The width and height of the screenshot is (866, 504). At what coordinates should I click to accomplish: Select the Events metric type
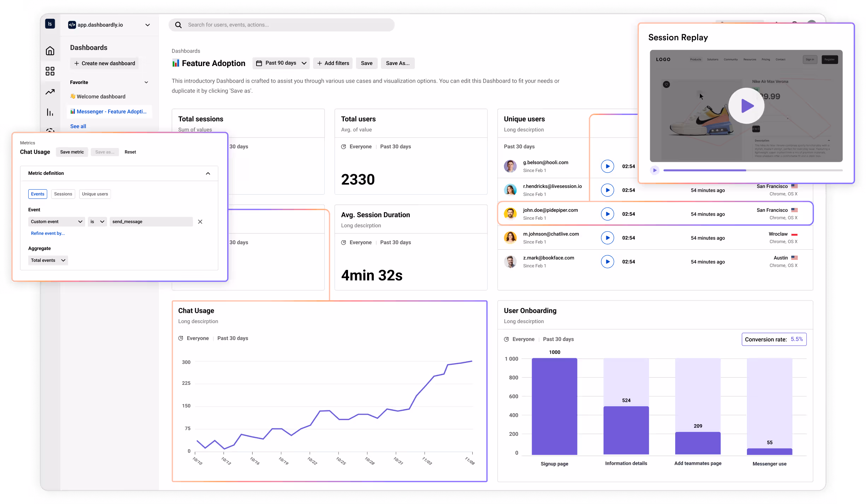[37, 194]
